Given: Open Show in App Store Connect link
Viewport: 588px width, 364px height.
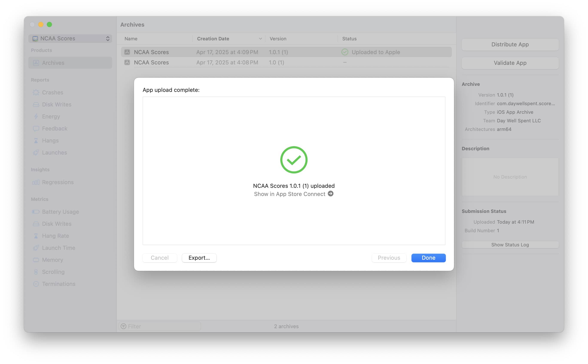Looking at the screenshot, I should pyautogui.click(x=289, y=194).
